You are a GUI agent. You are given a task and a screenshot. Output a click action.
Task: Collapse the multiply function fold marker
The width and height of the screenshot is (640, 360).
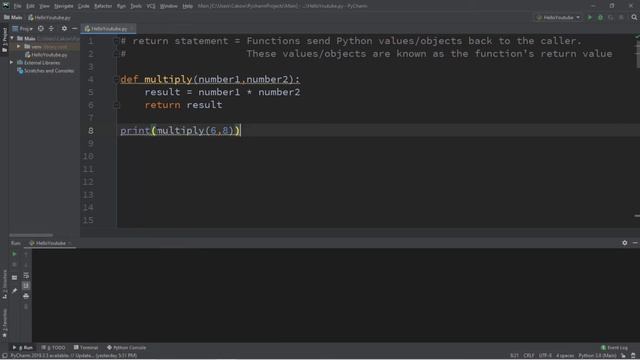(x=116, y=79)
